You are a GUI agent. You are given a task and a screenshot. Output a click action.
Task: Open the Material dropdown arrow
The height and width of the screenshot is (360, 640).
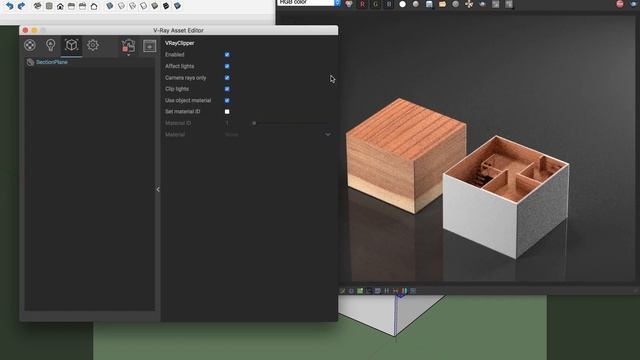click(328, 134)
